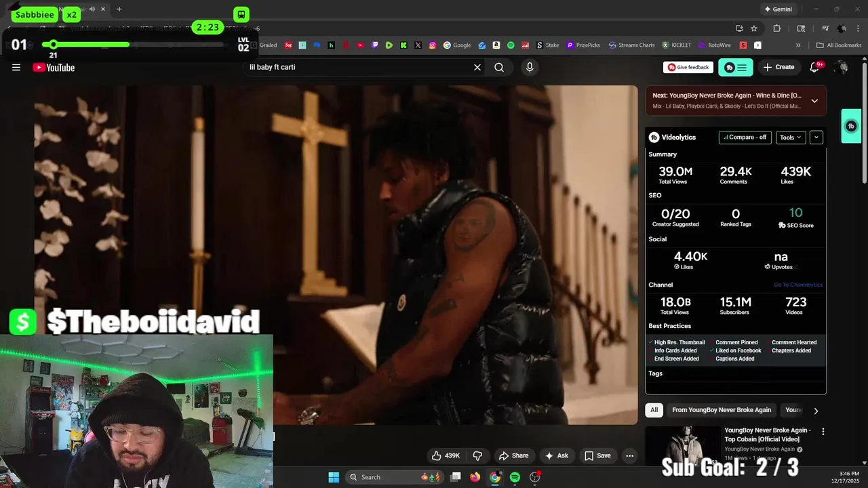Collapse the Videolytics panel with chevron
This screenshot has height=488, width=868.
pos(816,137)
